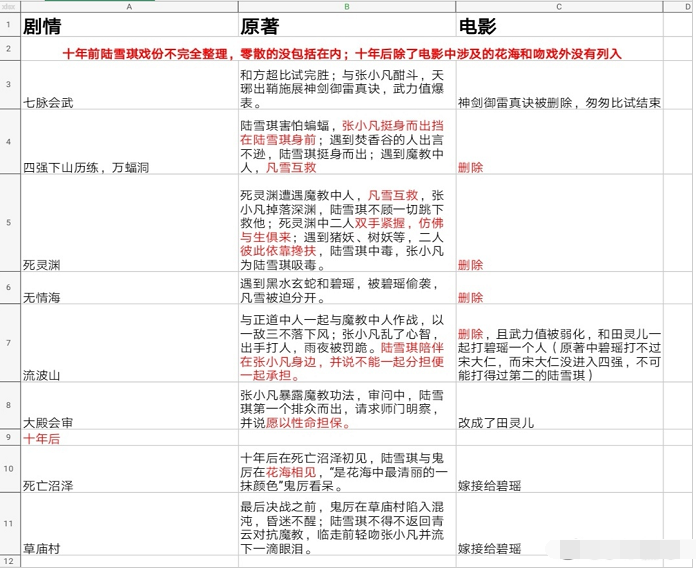696x568 pixels.
Task: Select cell starting 十年后在死亡沼泽初见
Action: coord(347,469)
